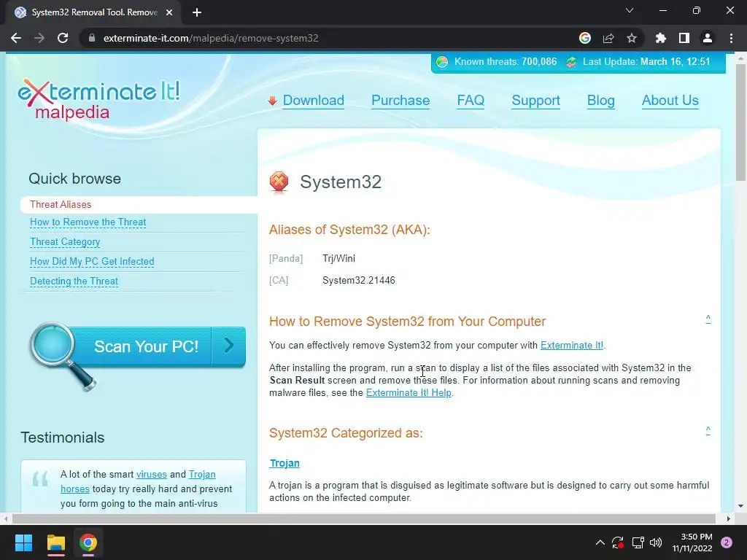Image resolution: width=747 pixels, height=560 pixels.
Task: Go back to the previous page
Action: point(16,38)
